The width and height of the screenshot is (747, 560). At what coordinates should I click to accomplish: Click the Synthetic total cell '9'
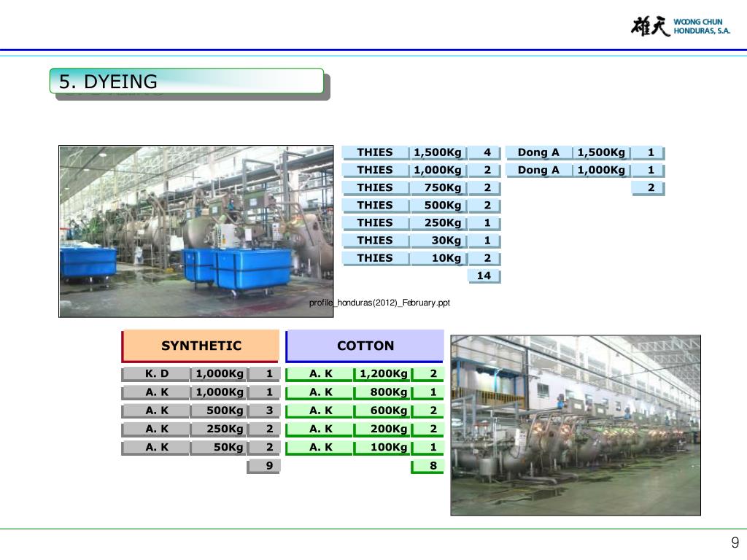[263, 466]
